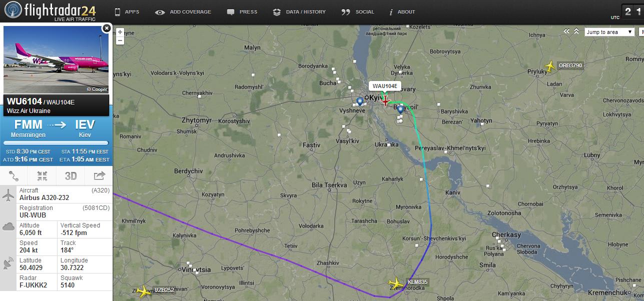This screenshot has width=644, height=301.
Task: Open the DATA / HISTORY menu
Action: click(x=299, y=12)
